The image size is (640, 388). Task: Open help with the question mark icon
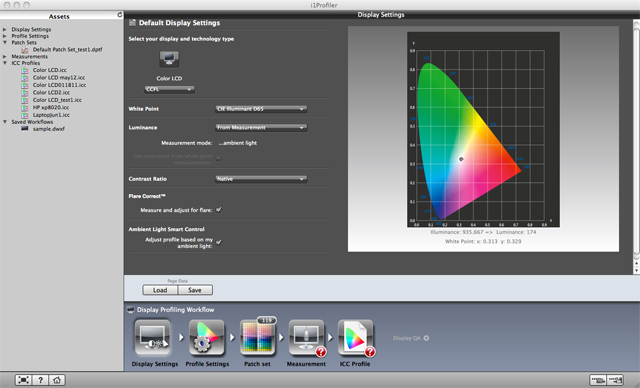(x=40, y=380)
